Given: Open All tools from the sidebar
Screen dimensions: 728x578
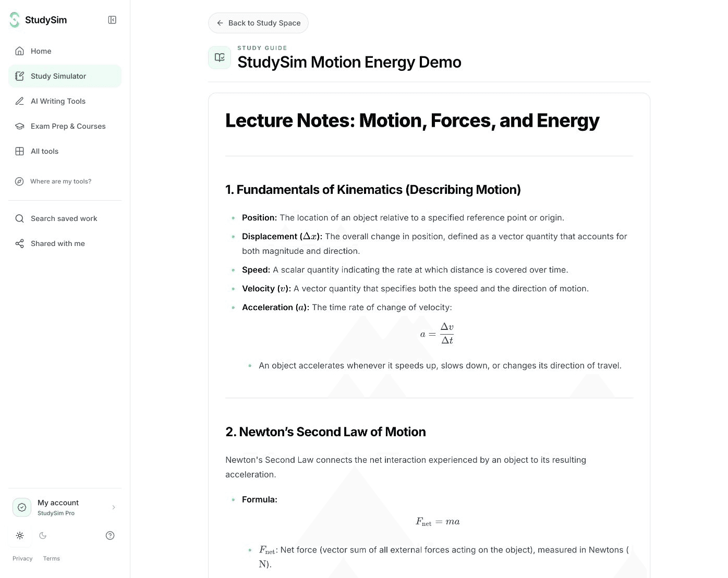Looking at the screenshot, I should [65, 151].
